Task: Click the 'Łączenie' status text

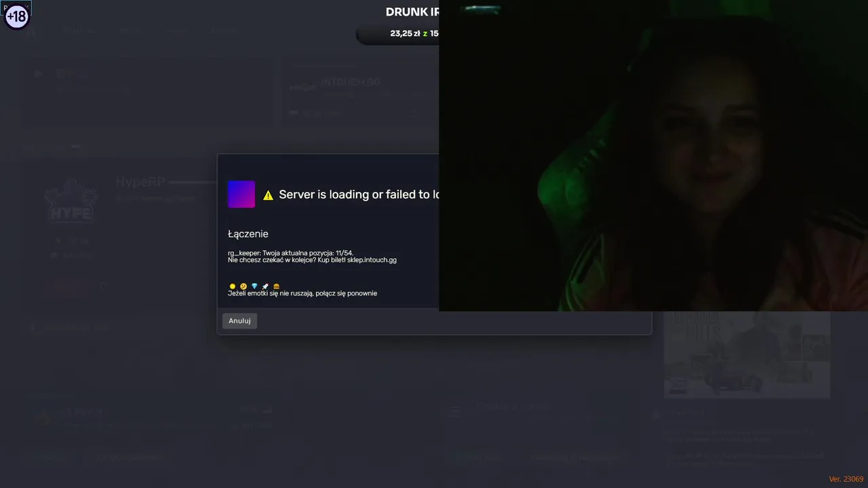Action: point(248,234)
